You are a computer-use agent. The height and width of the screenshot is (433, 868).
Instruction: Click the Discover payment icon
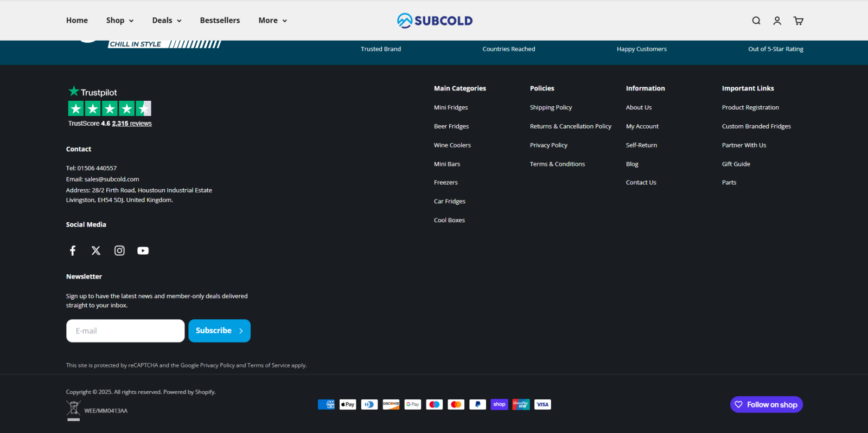[x=391, y=404]
